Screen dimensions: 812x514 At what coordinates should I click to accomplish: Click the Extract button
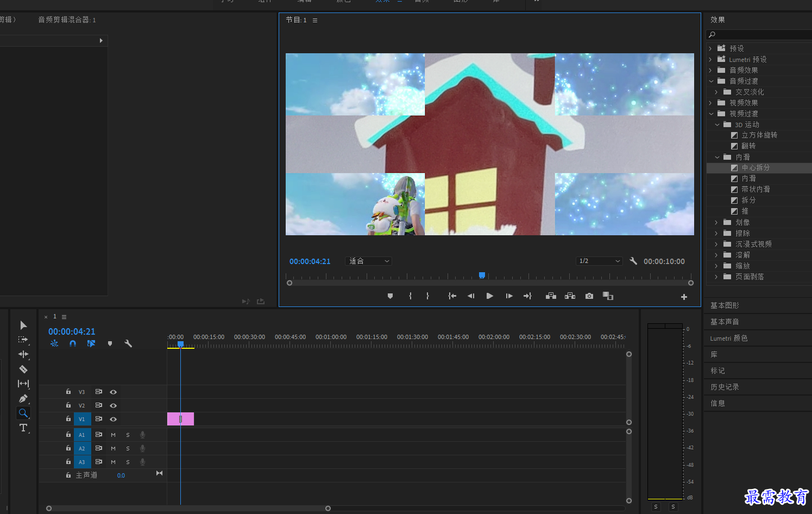click(x=570, y=296)
